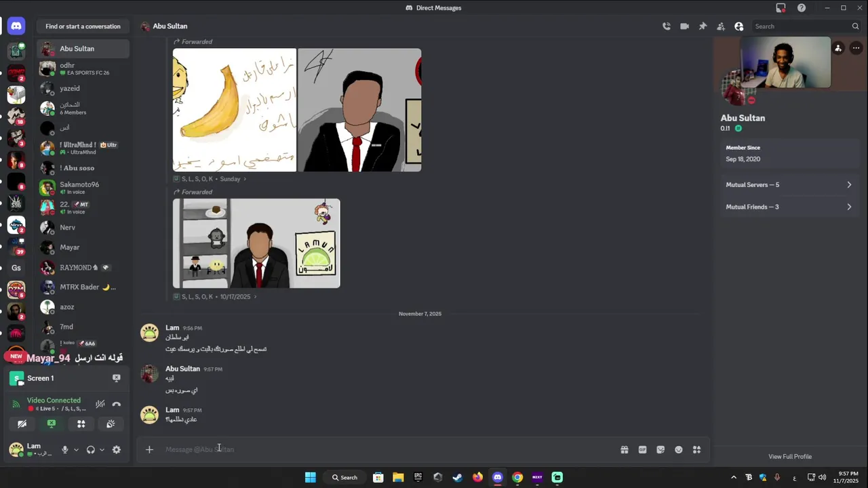Open the emoji picker

pos(679,449)
